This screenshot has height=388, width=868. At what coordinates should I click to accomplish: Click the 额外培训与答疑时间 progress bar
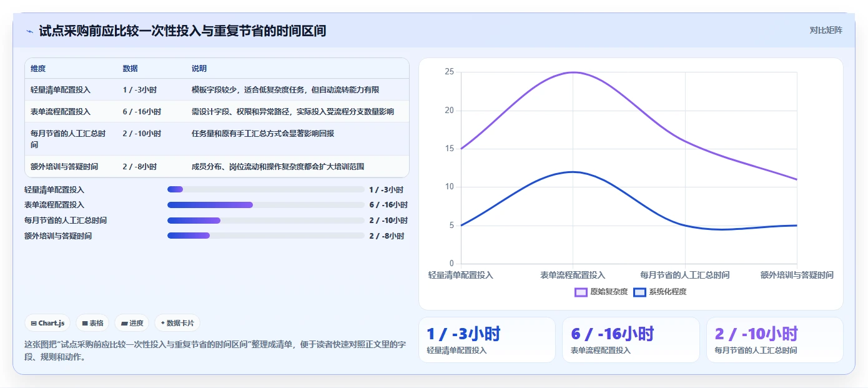click(266, 236)
